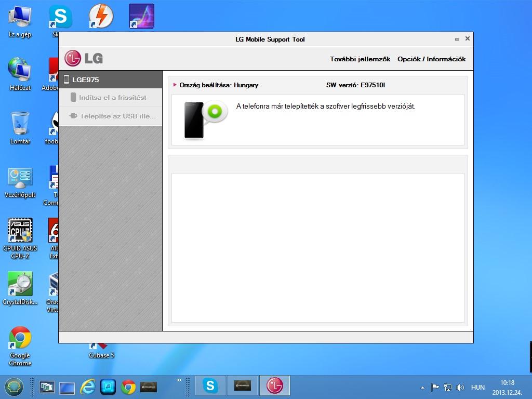532x399 pixels.
Task: Open Opciók / Információk menu
Action: pos(431,59)
